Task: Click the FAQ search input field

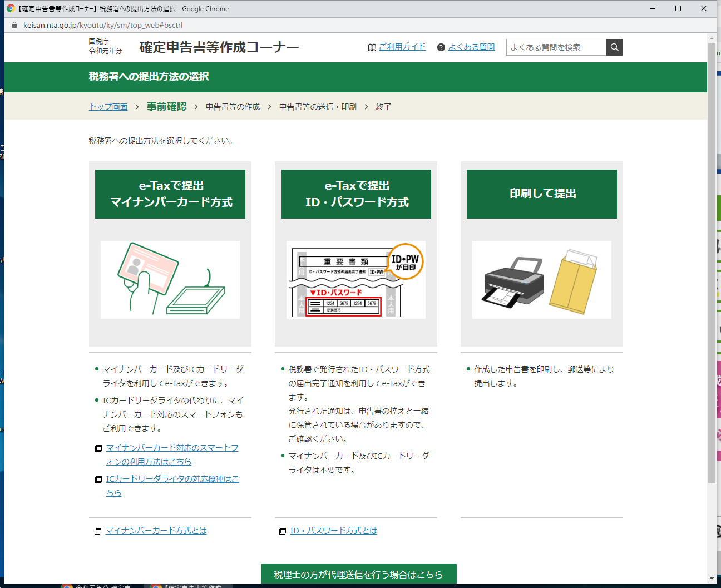Action: tap(556, 47)
